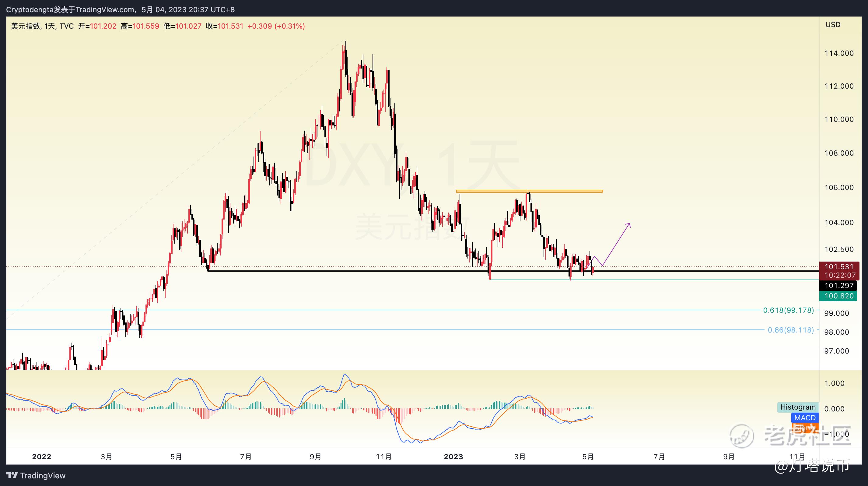Open the USD currency selector on price axis
This screenshot has width=868, height=486.
(833, 25)
